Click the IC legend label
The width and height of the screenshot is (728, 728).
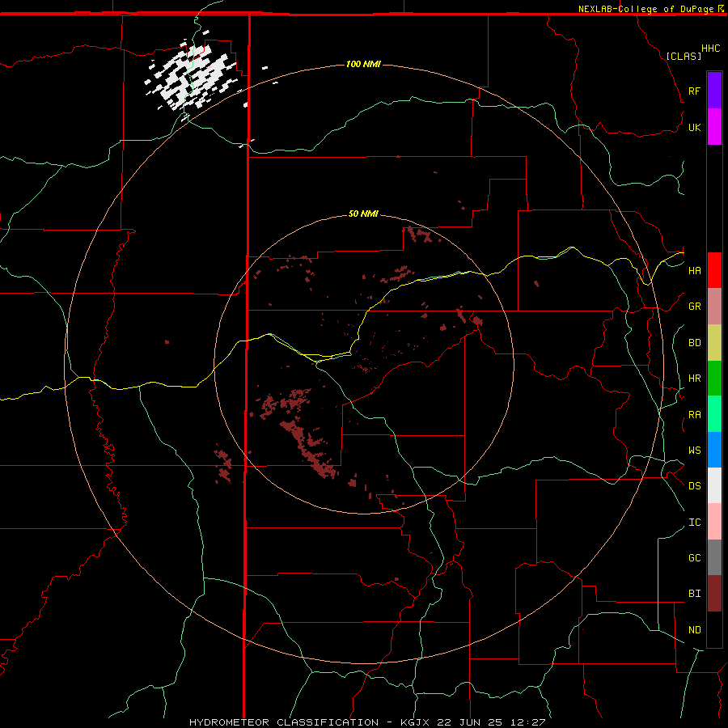(x=694, y=523)
